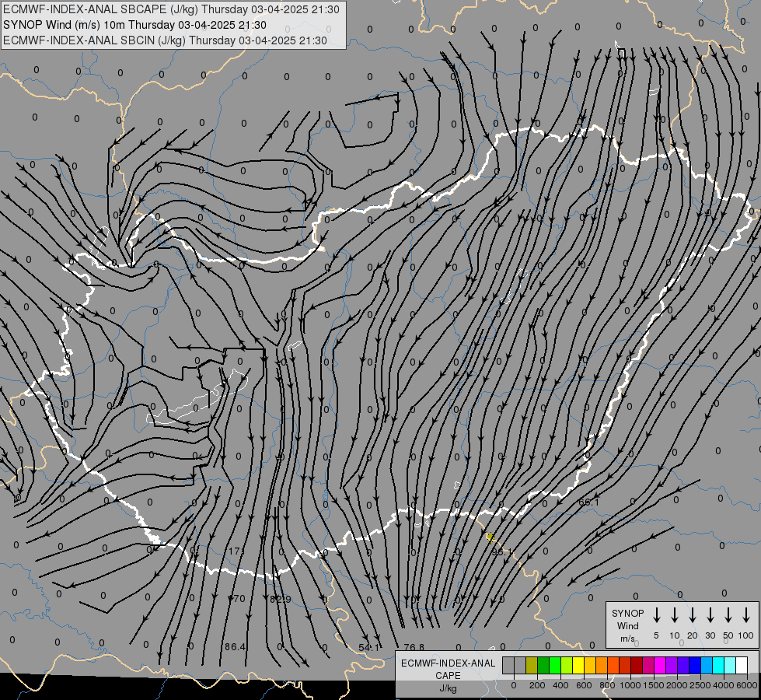Viewport: 761px width, 700px height.
Task: Click the wind arrow above 10 in SYNOP legend
Action: (675, 615)
